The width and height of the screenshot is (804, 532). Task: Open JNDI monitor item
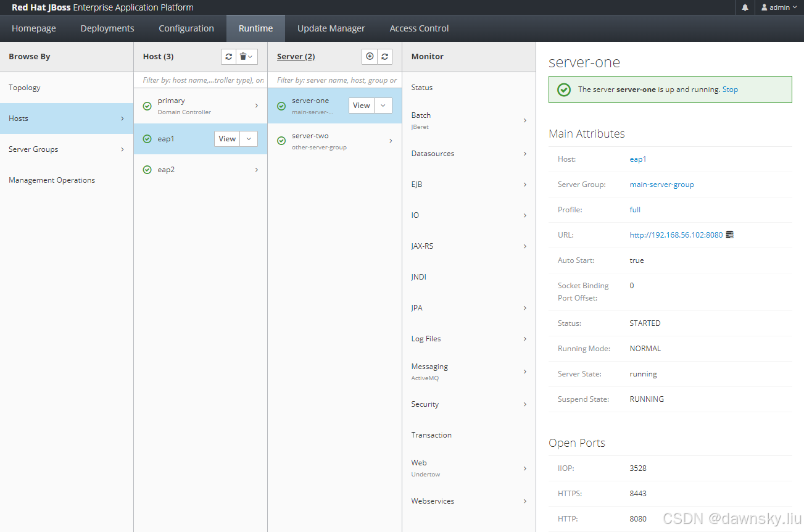point(469,277)
